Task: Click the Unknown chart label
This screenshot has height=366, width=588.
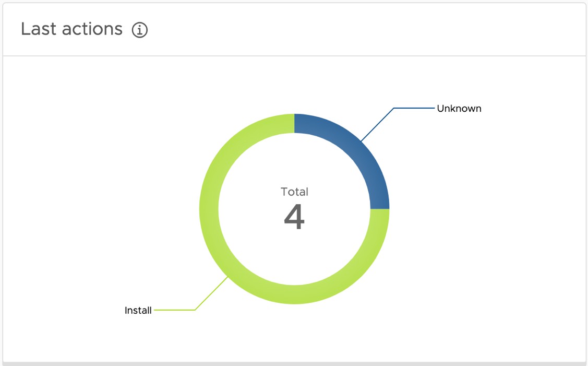Action: pos(459,109)
